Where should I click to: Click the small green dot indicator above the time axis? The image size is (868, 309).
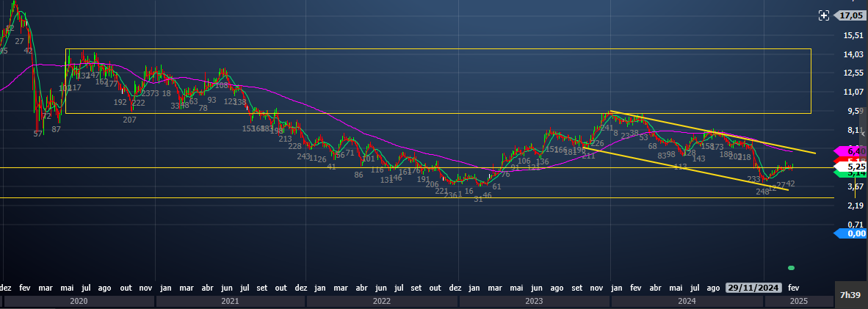(791, 267)
